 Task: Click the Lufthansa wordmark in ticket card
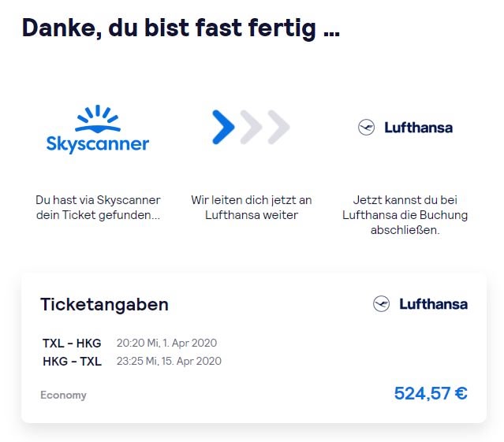(434, 304)
